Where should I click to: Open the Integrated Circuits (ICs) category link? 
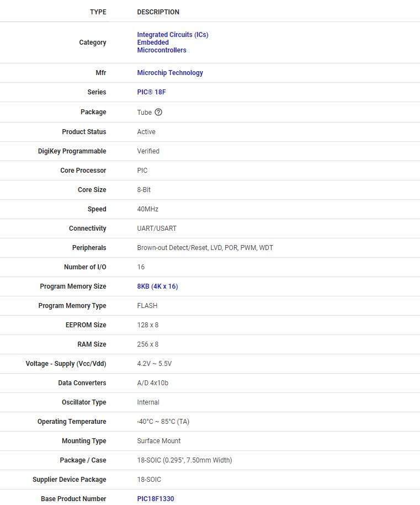(173, 35)
